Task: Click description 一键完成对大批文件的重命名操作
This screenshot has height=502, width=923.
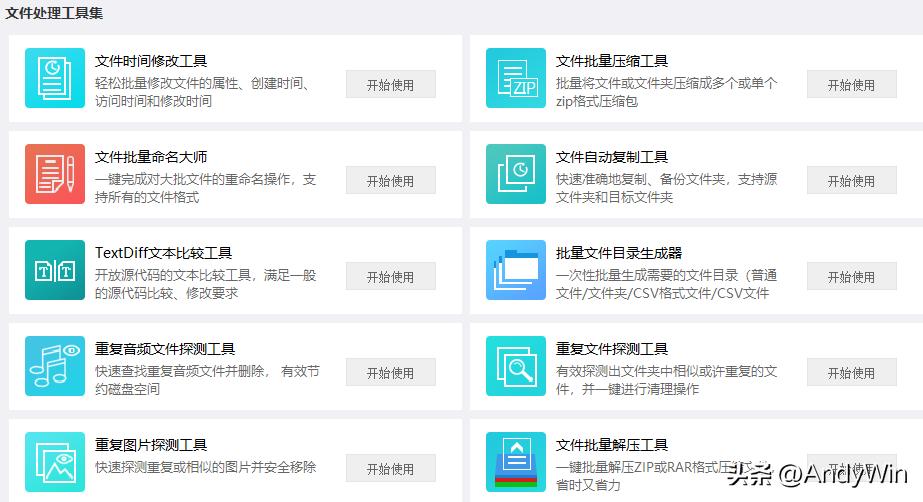Action: [191, 179]
